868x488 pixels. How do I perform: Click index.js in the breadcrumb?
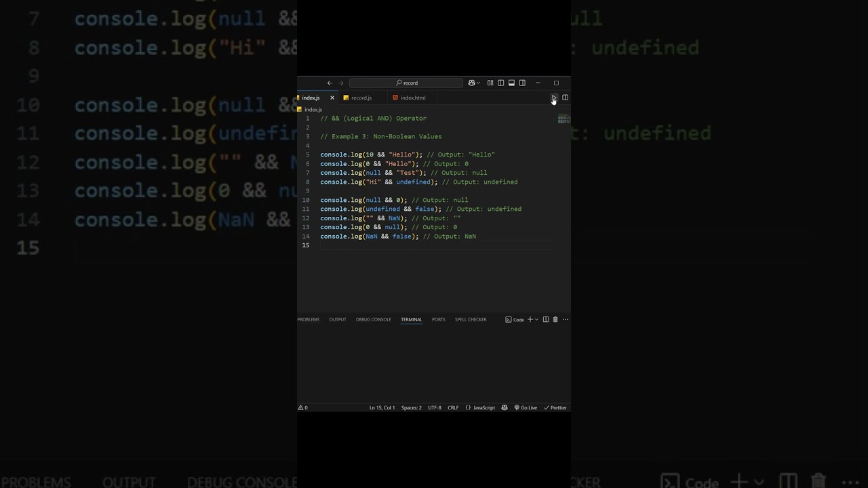[313, 109]
